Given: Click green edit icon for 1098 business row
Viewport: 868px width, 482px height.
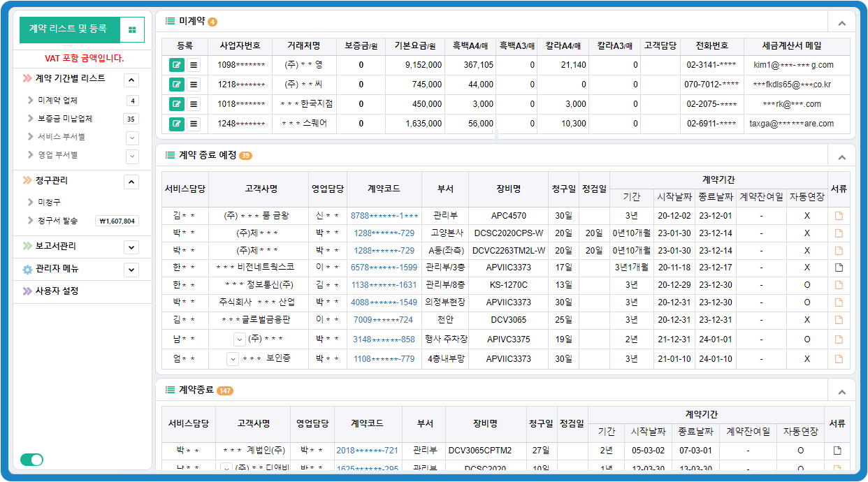Looking at the screenshot, I should 177,65.
